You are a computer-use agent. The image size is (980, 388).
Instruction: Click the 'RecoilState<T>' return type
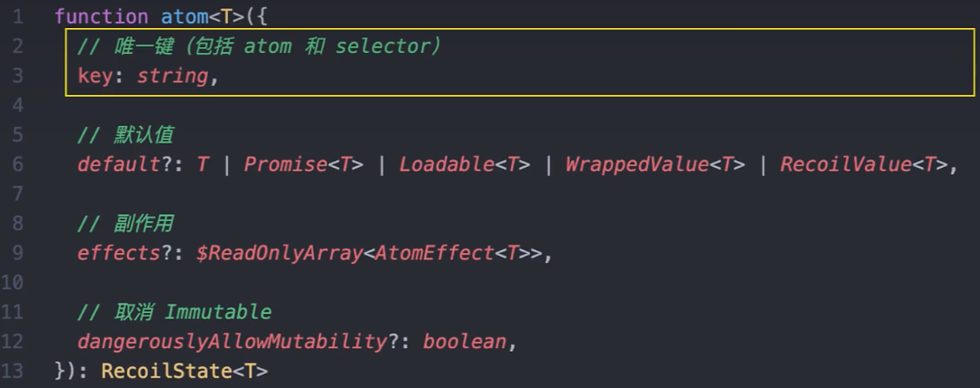[x=185, y=371]
